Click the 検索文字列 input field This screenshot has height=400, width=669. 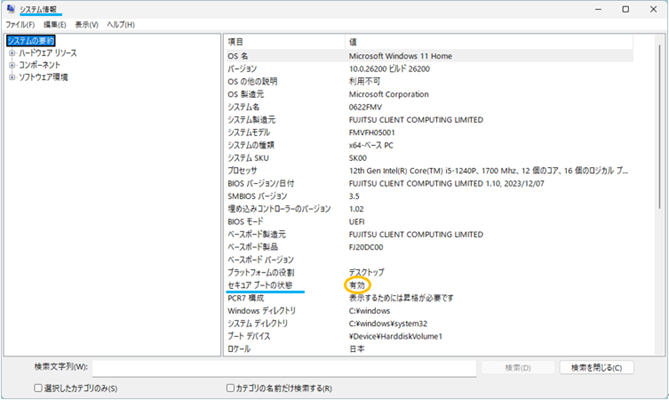click(x=284, y=368)
